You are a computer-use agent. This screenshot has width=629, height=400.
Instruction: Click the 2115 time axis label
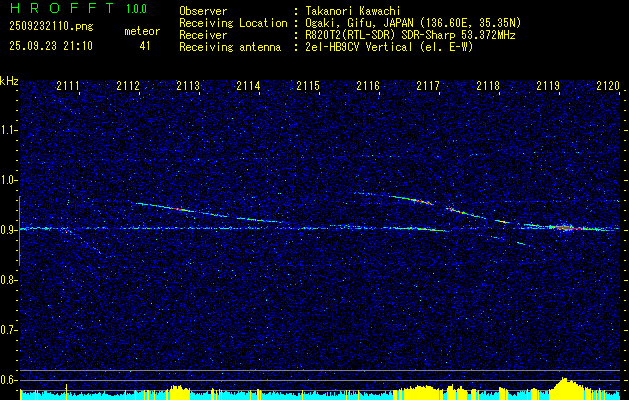308,86
